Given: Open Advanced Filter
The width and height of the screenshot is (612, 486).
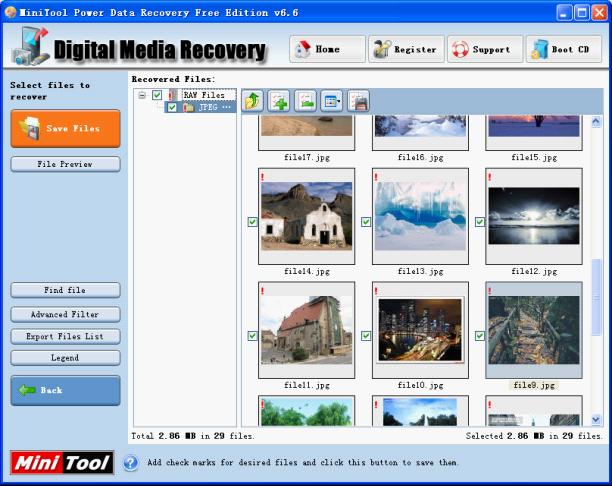Looking at the screenshot, I should click(x=66, y=314).
